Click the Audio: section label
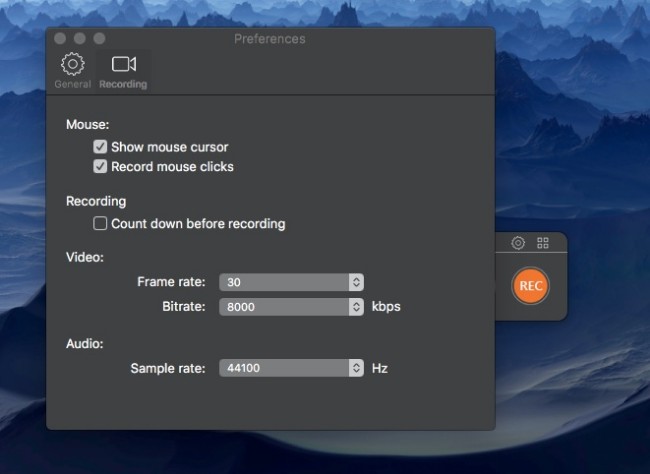The image size is (650, 474). click(x=85, y=343)
